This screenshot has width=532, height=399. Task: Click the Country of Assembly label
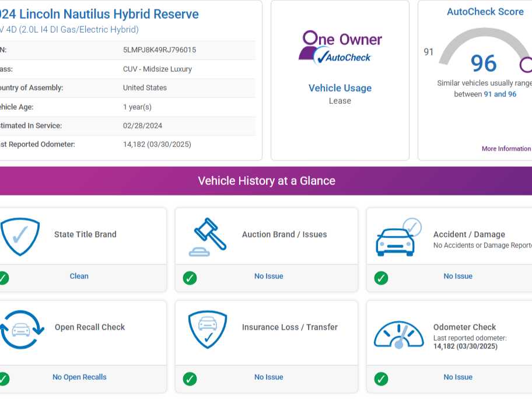click(x=32, y=87)
